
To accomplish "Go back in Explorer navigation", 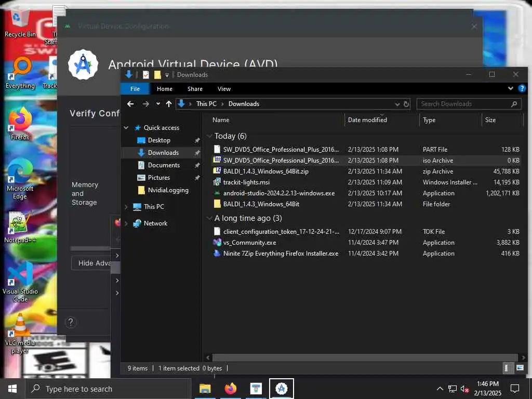I will (130, 104).
